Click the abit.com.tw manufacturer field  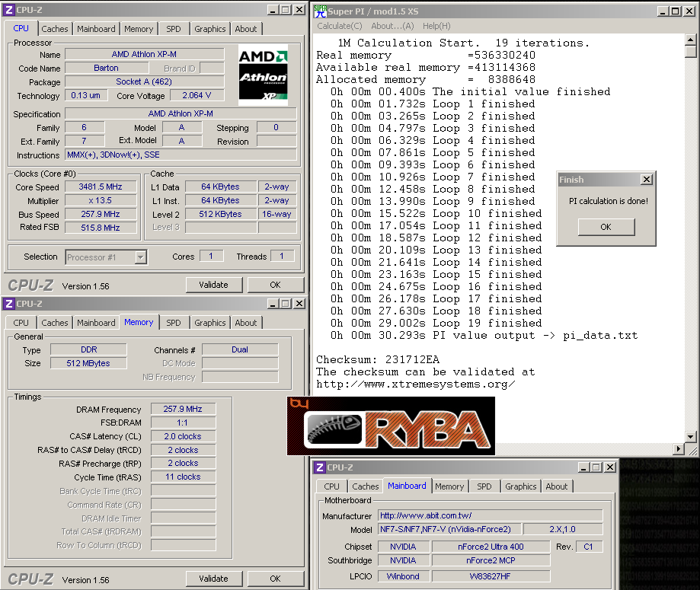pos(491,515)
